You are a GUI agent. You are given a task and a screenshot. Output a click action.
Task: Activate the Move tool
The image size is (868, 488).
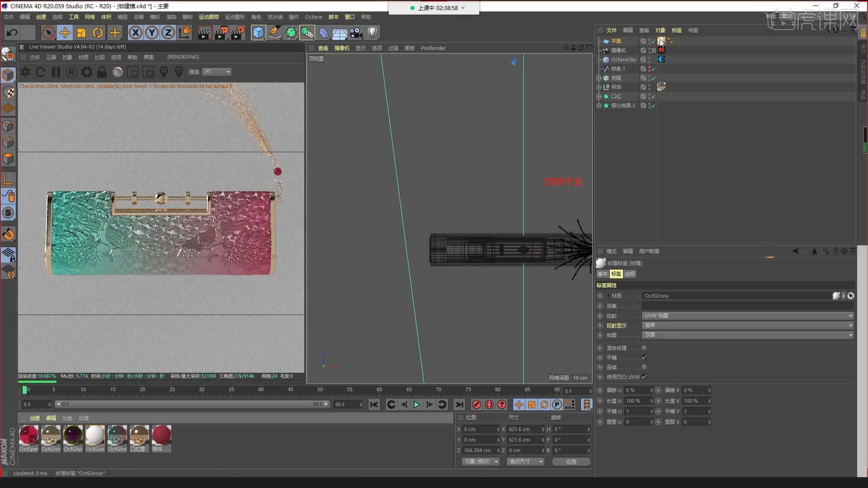65,33
